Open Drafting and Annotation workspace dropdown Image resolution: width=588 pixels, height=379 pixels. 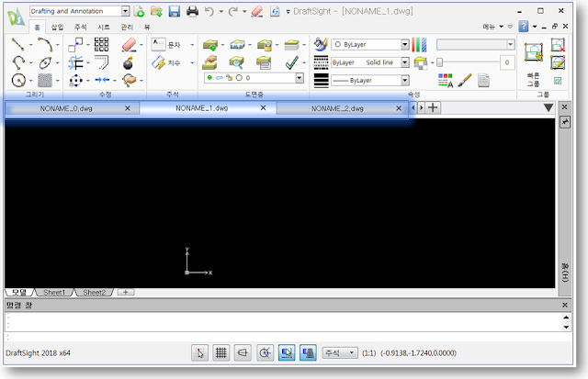[x=126, y=11]
